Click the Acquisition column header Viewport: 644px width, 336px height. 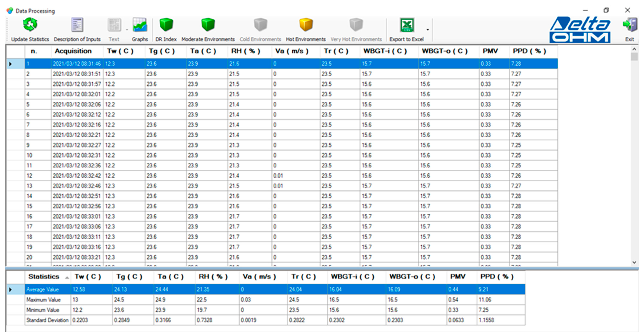pyautogui.click(x=73, y=51)
